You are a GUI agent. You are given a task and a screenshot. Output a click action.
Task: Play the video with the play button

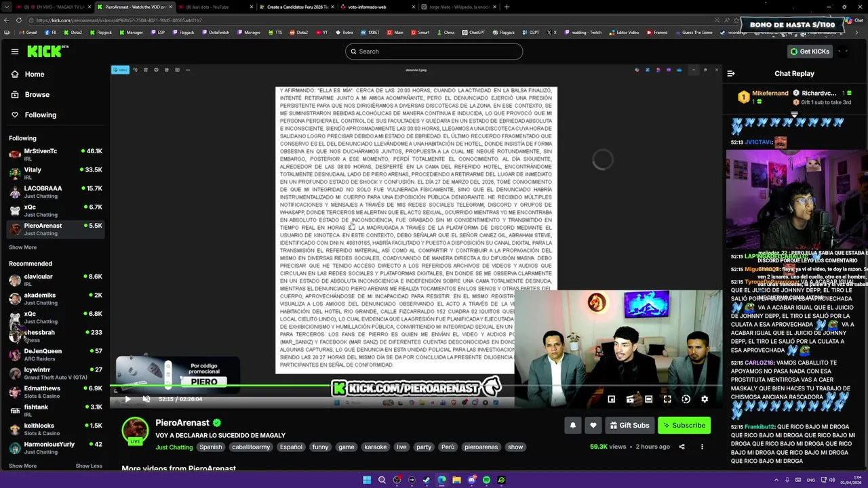[127, 399]
